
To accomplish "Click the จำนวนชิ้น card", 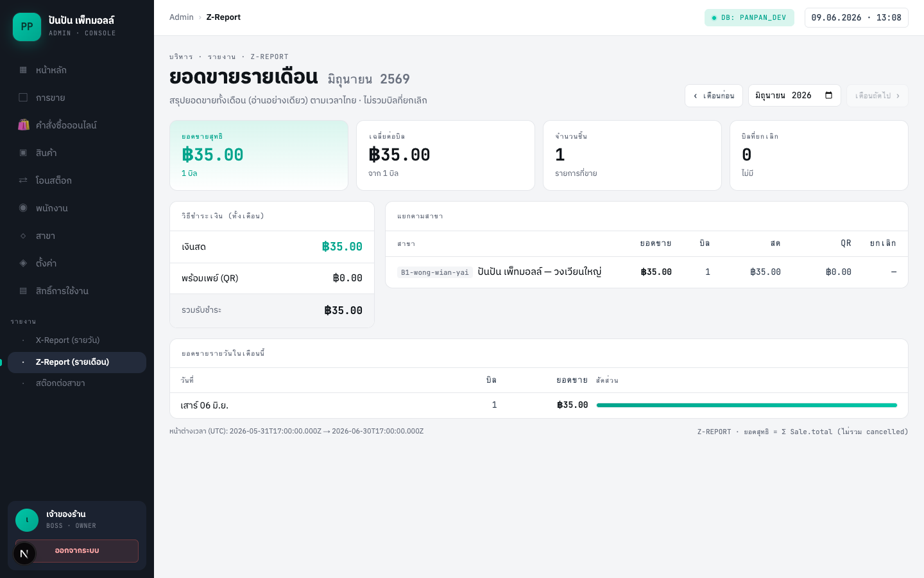I will coord(632,155).
